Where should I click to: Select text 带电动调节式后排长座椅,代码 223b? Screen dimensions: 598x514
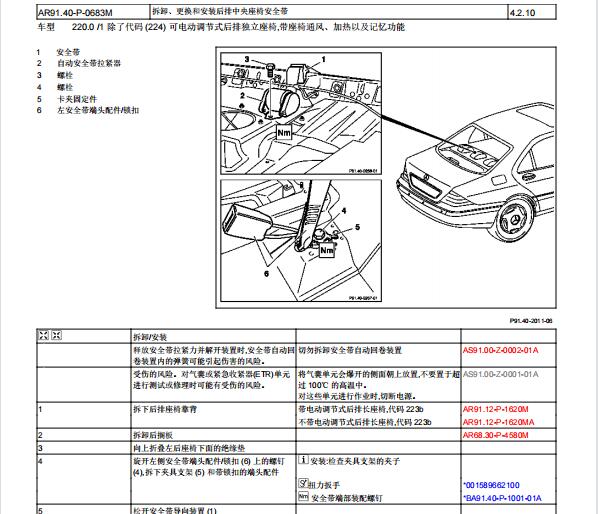(361, 409)
